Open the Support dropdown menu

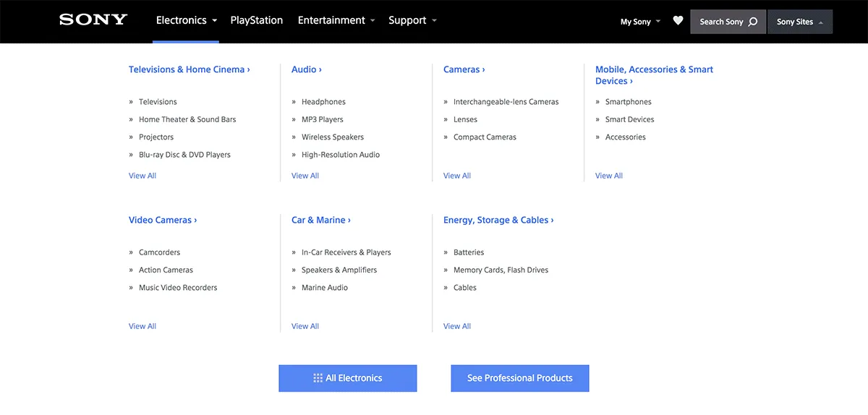(412, 20)
